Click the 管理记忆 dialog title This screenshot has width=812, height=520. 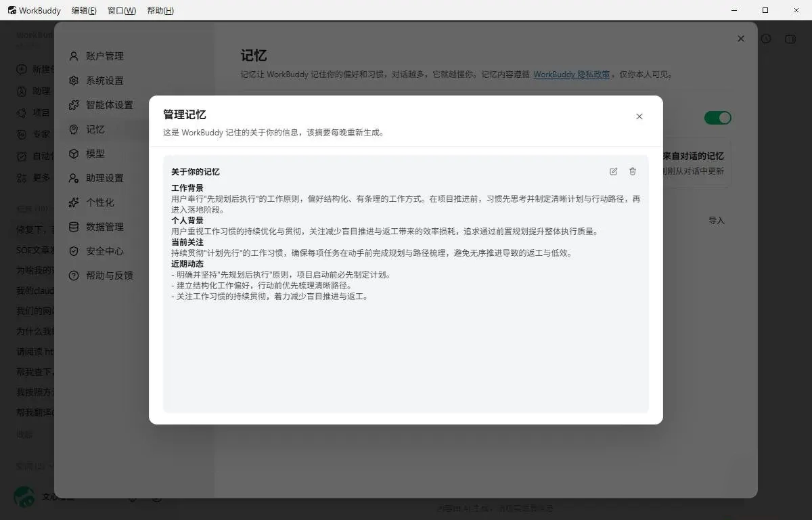[x=184, y=114]
